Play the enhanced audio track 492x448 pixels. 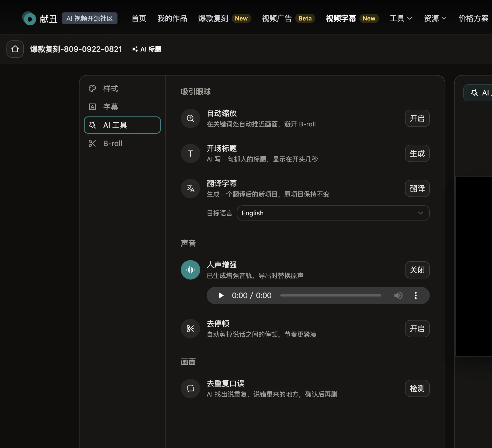coord(221,295)
